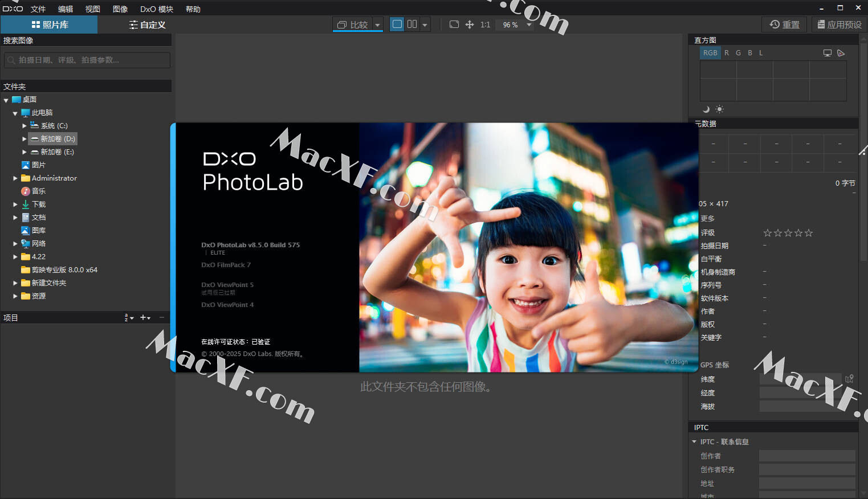Screen dimensions: 868x499
Task: Select the 网络 network icon
Action: point(26,243)
